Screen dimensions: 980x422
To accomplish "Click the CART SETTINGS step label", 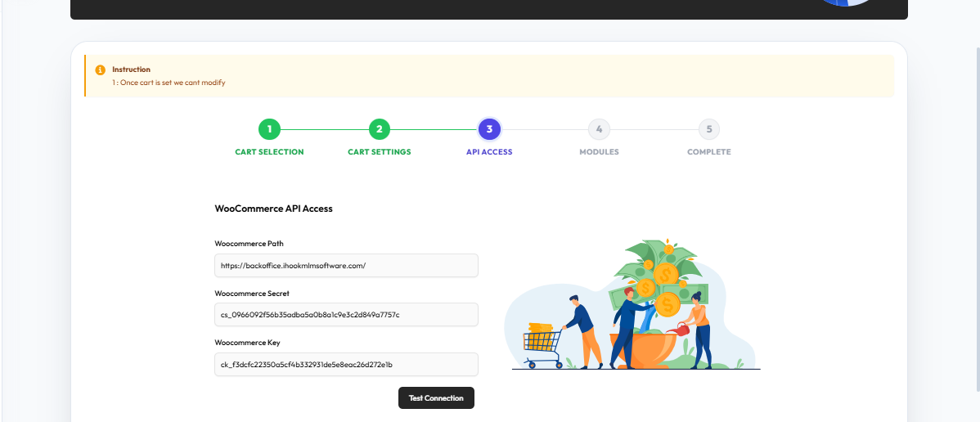I will (380, 152).
